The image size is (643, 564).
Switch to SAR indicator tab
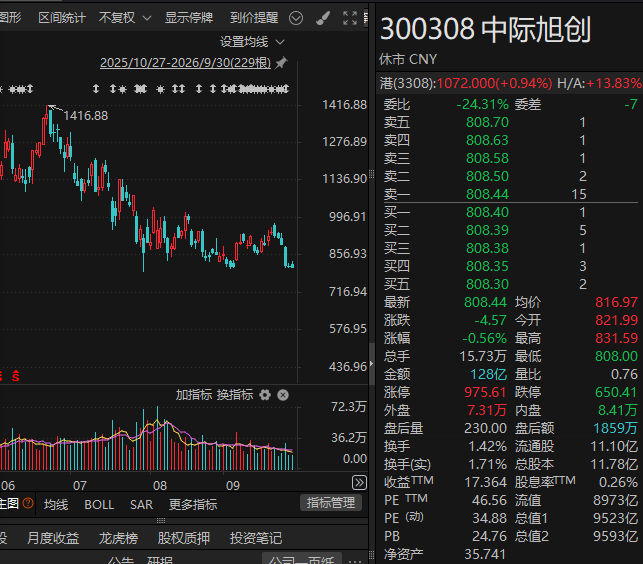tap(141, 504)
